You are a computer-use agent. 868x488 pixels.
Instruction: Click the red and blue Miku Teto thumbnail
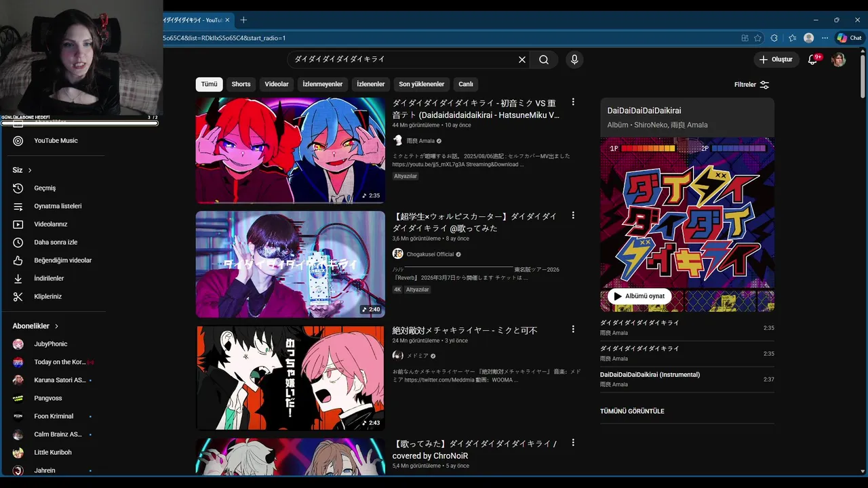coord(290,150)
